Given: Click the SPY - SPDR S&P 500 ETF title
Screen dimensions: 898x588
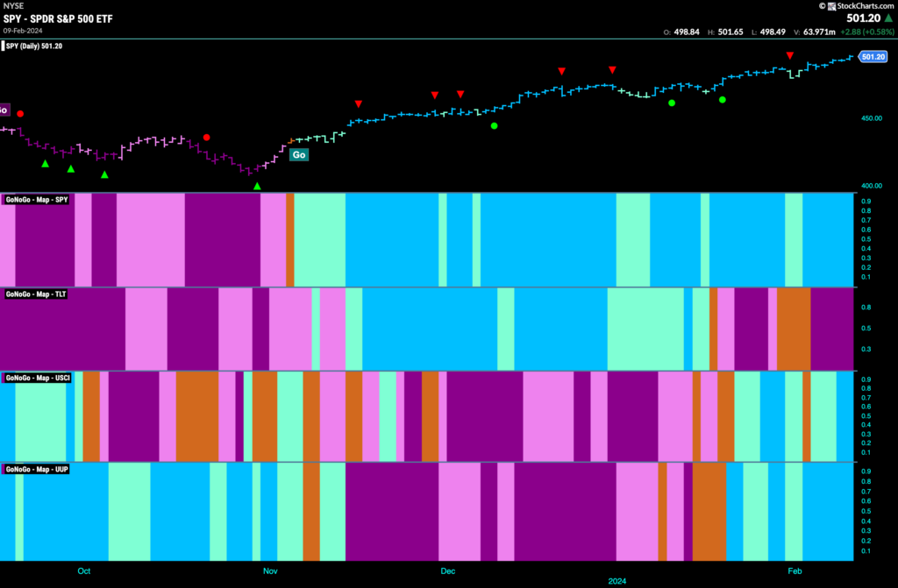Looking at the screenshot, I should (x=58, y=19).
